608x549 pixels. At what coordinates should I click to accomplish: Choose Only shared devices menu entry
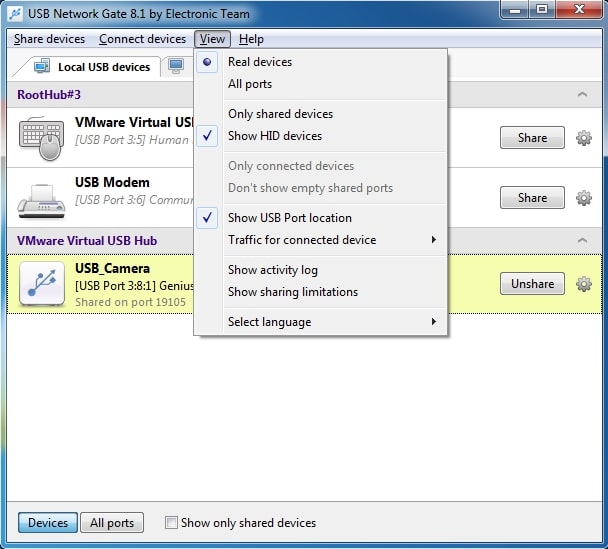click(x=320, y=114)
